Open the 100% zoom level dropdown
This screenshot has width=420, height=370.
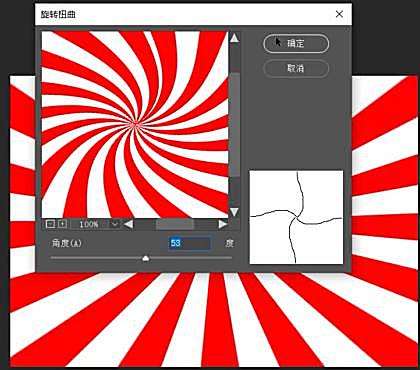(115, 224)
